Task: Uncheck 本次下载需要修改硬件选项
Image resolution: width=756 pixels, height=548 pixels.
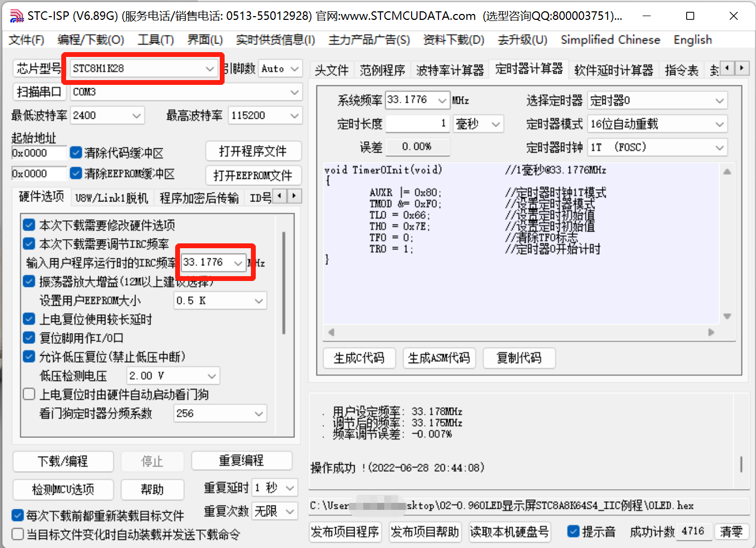Action: pos(30,225)
